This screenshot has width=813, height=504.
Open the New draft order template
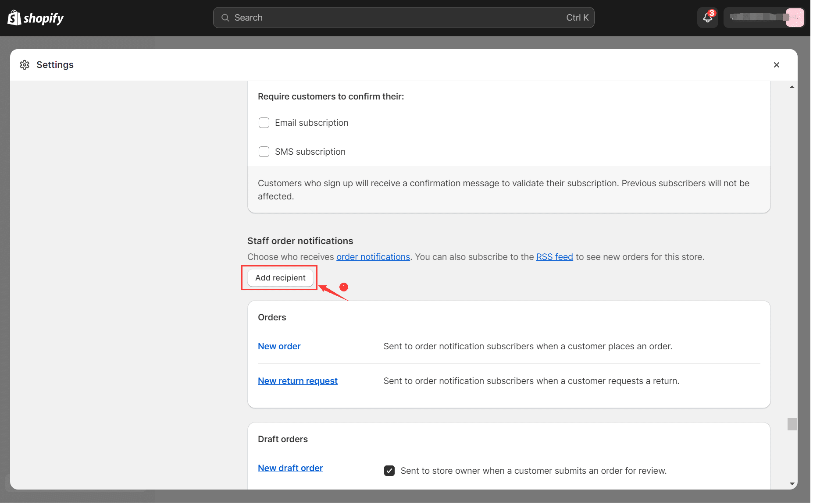pos(290,468)
